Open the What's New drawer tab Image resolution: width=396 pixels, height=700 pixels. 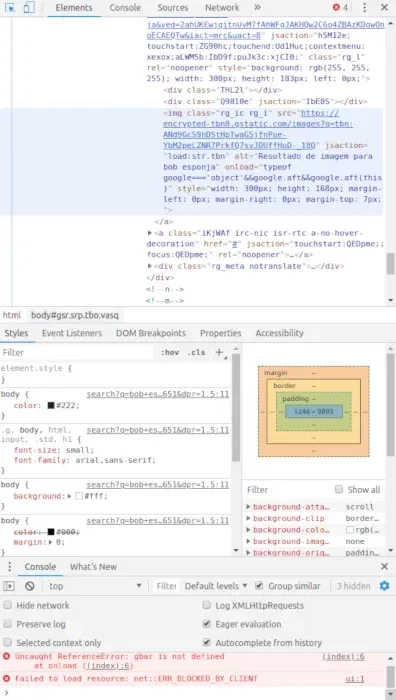pos(93,567)
